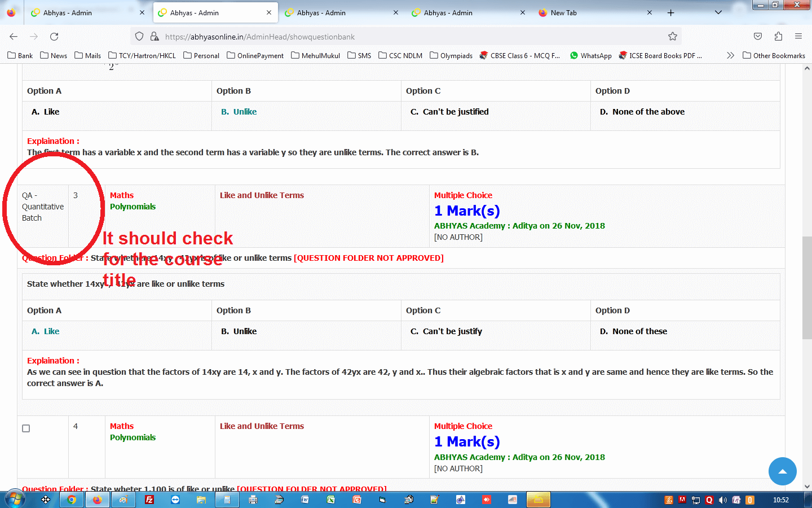812x508 pixels.
Task: Click the tracking protection shield icon
Action: tap(139, 37)
